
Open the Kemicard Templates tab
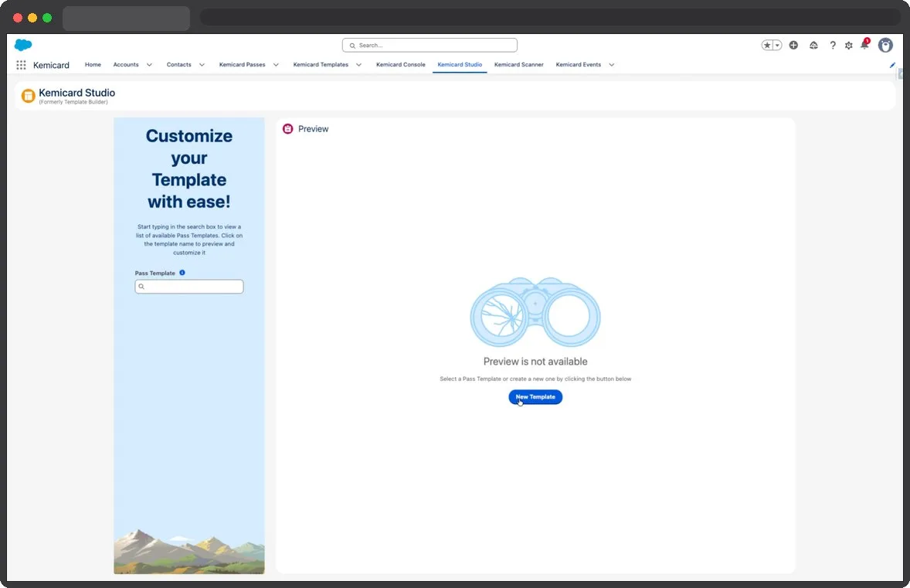click(321, 64)
